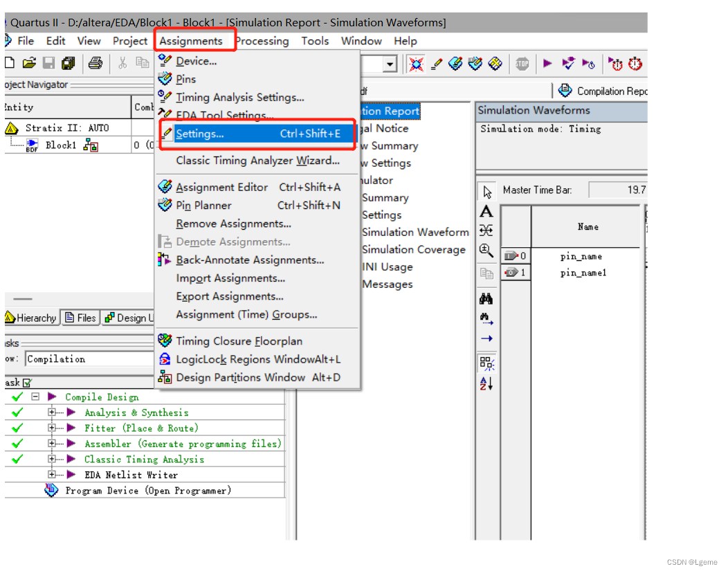Select Simulation Coverage in report tree
The height and width of the screenshot is (573, 728).
tap(414, 249)
